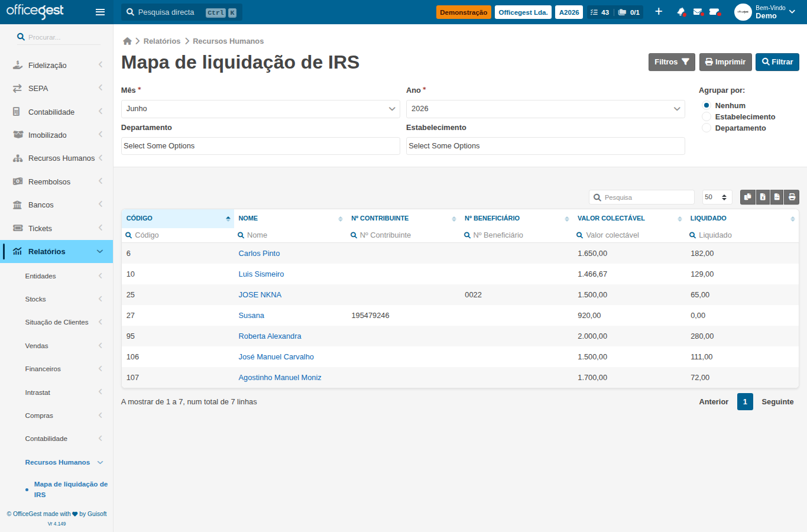Click the Relatórios breadcrumb link

[x=162, y=41]
